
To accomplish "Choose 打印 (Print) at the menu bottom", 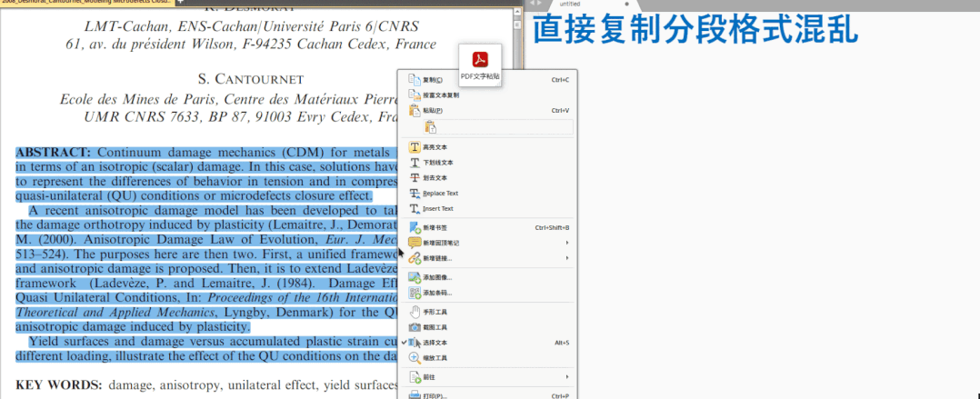I will click(487, 395).
